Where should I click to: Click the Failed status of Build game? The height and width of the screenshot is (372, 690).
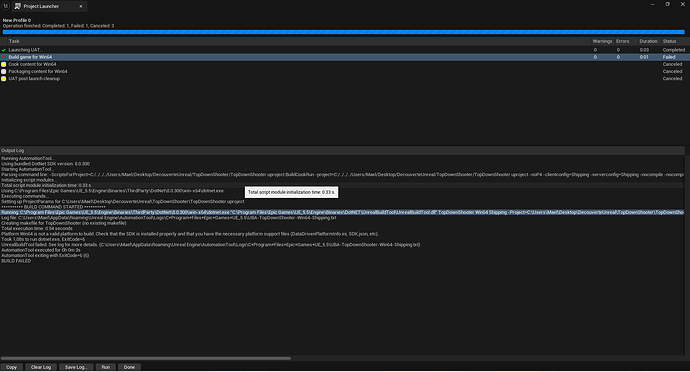pos(669,57)
